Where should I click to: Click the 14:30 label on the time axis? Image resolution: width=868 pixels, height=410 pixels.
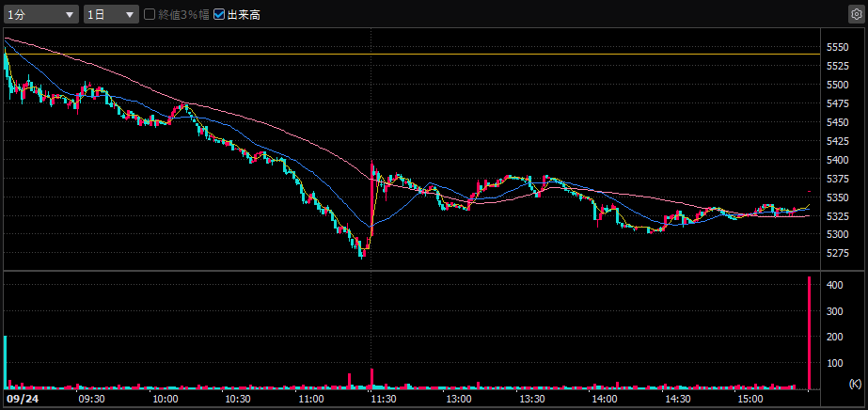tap(676, 400)
